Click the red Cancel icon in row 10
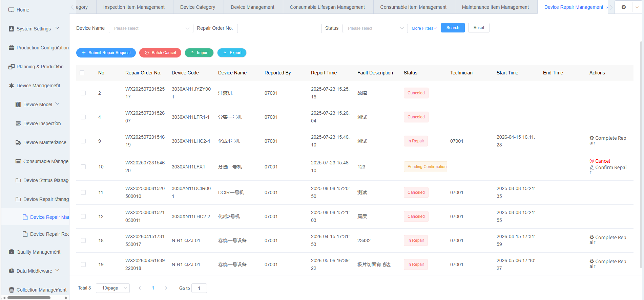Viewport: 644px width, 300px height. (592, 161)
